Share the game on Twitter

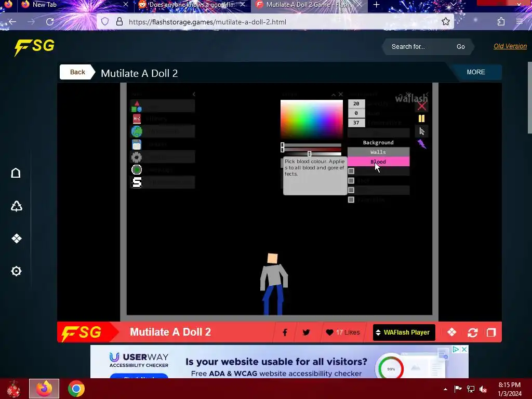point(306,332)
